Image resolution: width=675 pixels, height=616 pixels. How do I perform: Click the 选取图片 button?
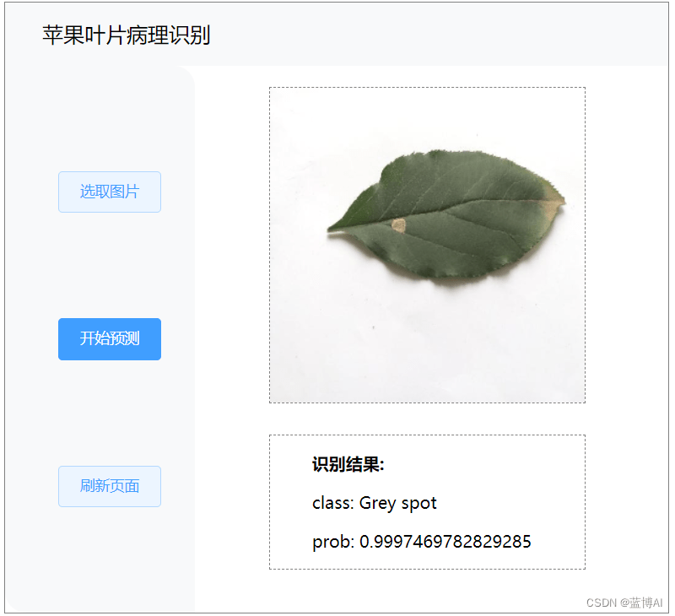(x=110, y=192)
